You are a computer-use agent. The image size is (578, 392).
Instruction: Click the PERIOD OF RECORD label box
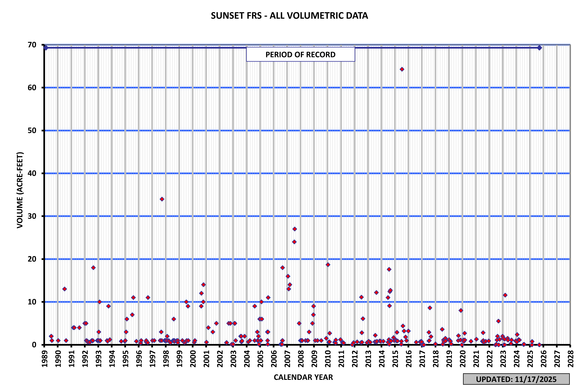pos(300,54)
